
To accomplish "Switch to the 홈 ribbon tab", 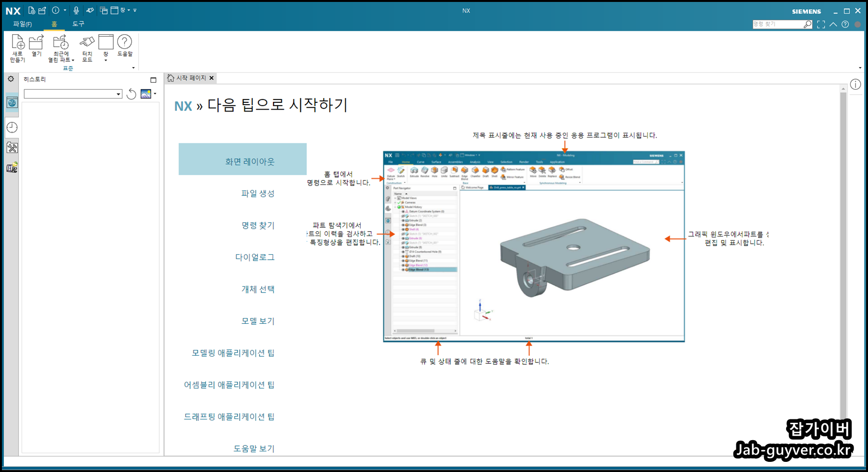I will click(54, 24).
